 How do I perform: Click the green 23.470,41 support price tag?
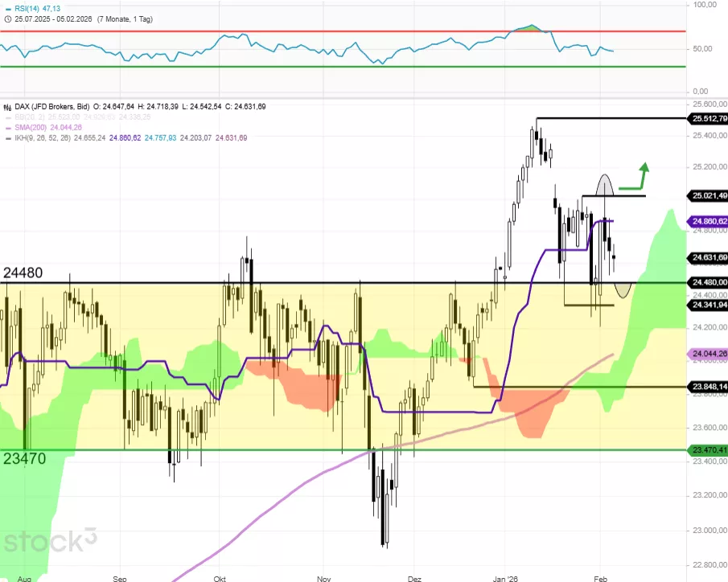[x=708, y=450]
